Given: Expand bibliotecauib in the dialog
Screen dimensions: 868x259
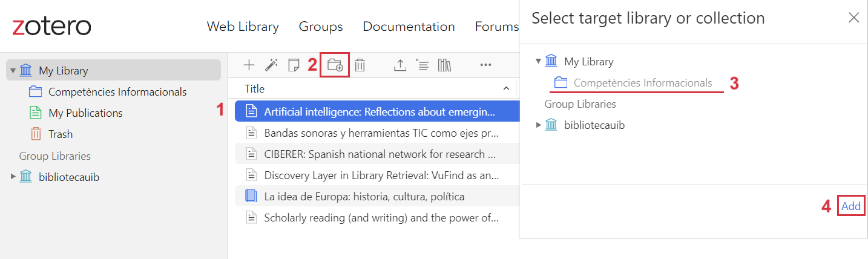Looking at the screenshot, I should click(538, 125).
